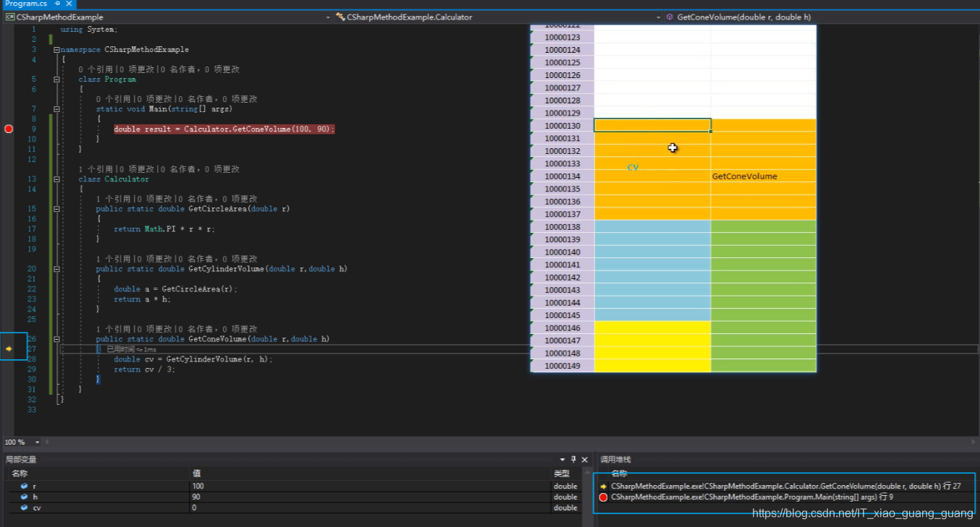Click the project icon in navigation bar
The width and height of the screenshot is (980, 527).
[9, 17]
